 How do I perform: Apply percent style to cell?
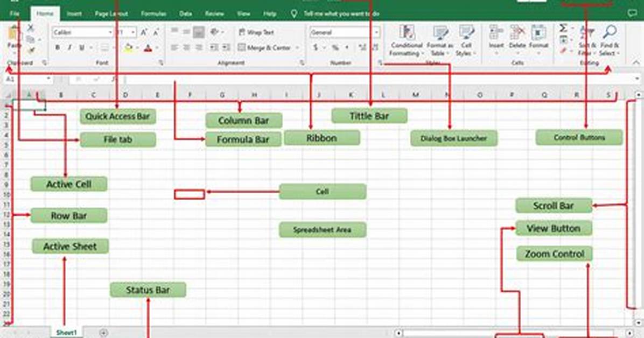click(x=335, y=48)
